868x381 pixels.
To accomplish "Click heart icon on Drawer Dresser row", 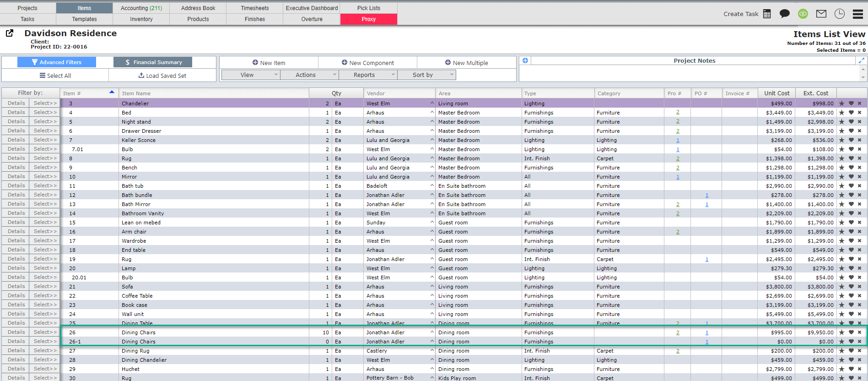I will click(x=851, y=131).
